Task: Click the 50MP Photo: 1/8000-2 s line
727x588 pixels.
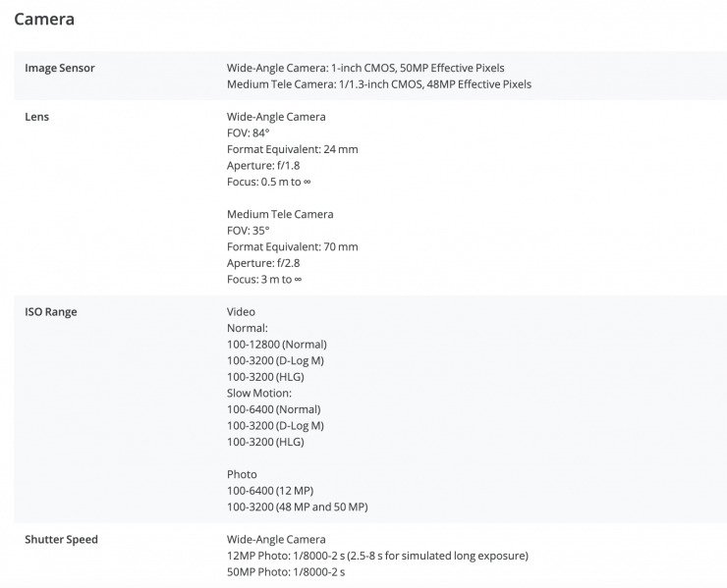Action: (286, 571)
